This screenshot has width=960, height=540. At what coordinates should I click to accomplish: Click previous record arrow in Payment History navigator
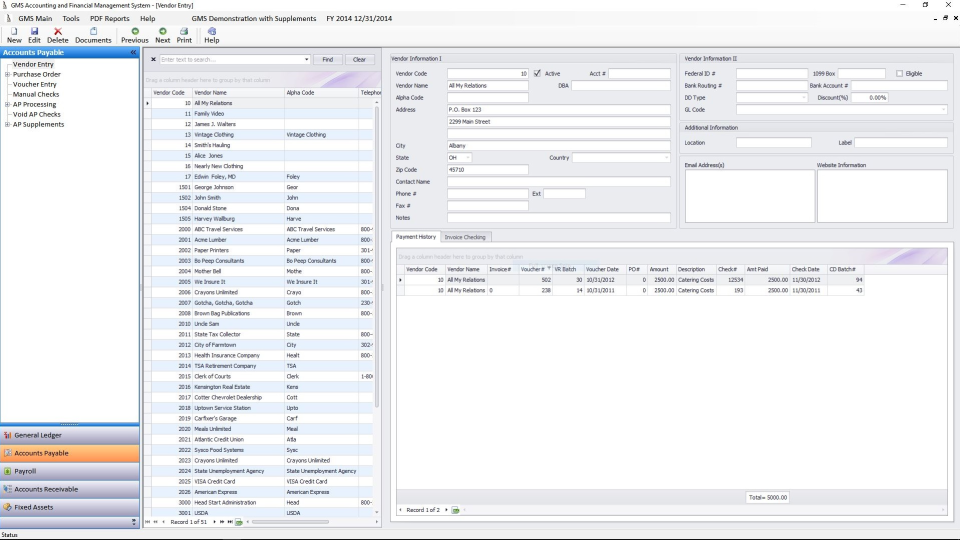(400, 510)
